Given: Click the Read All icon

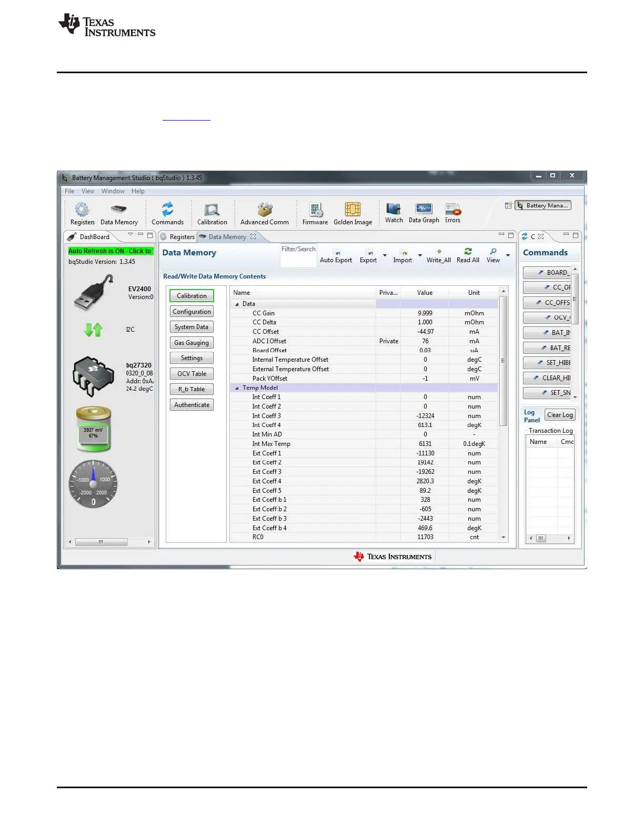Looking at the screenshot, I should point(468,251).
